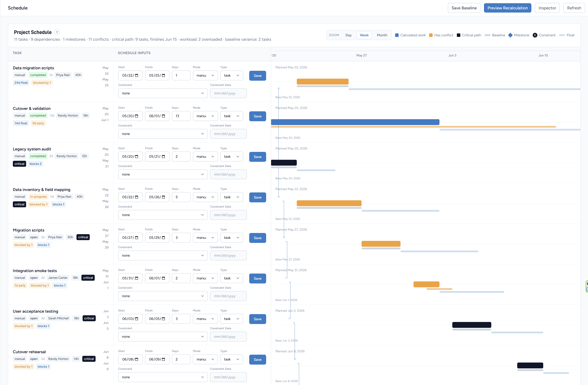Viewport: 588px width, 385px height.
Task: Click Save Baseline button
Action: point(464,8)
